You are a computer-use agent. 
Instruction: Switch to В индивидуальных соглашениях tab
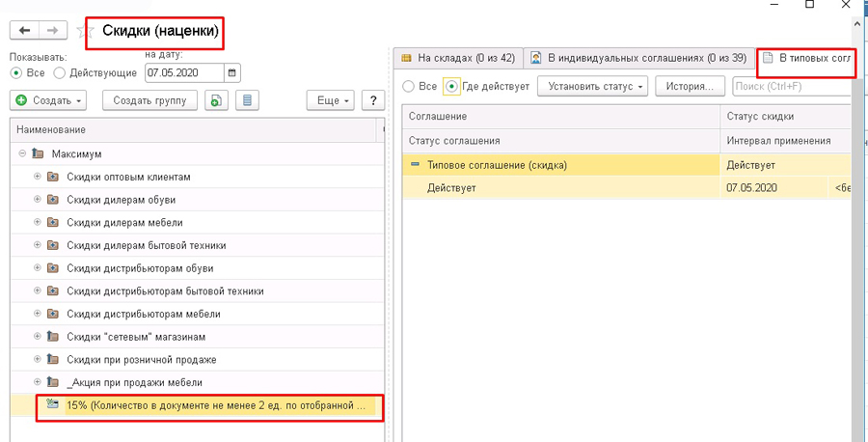click(x=639, y=58)
